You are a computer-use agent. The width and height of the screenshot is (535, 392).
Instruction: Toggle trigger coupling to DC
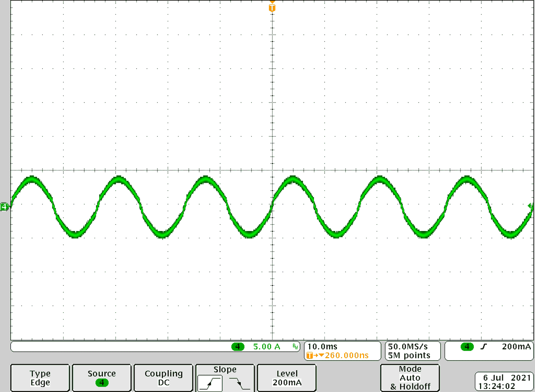click(163, 378)
